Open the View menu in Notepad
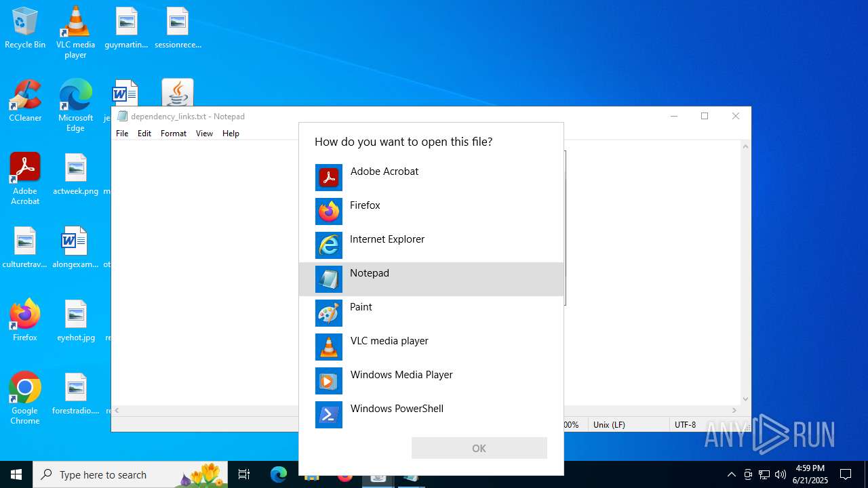Image resolution: width=868 pixels, height=488 pixels. [x=204, y=134]
